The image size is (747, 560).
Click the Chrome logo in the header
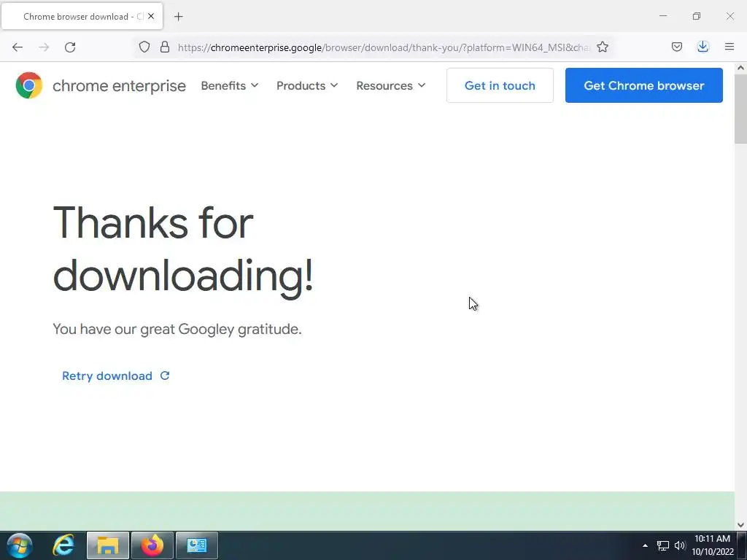(x=29, y=85)
